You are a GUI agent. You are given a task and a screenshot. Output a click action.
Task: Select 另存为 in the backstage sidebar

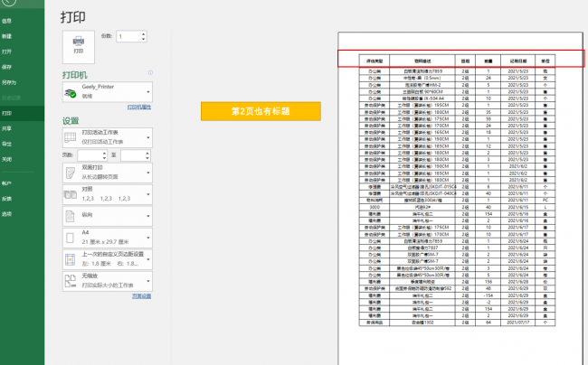(x=9, y=82)
